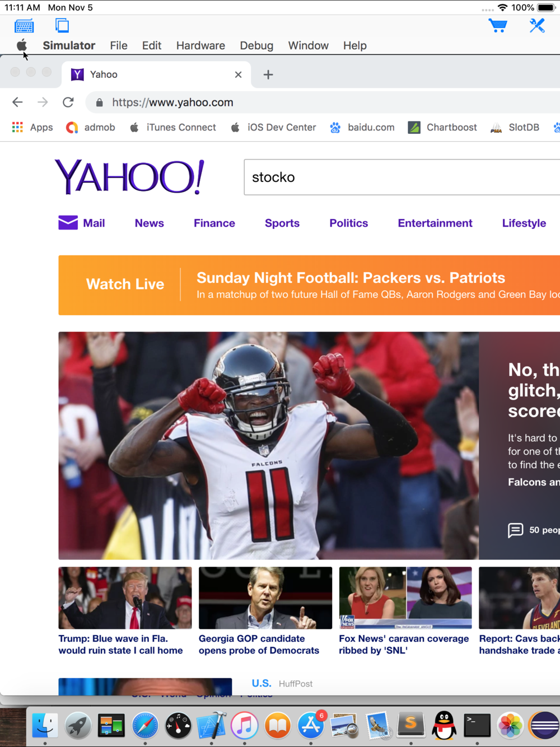Go to Yahoo Entertainment section
Screen dimensions: 560x747
click(x=435, y=223)
